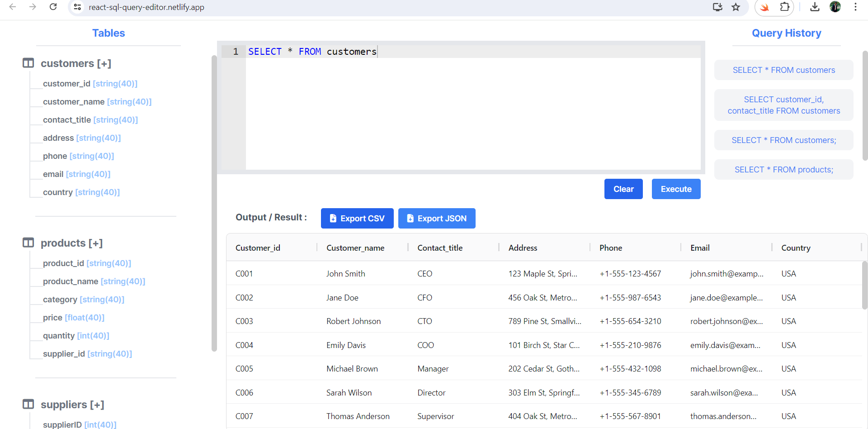Viewport: 868px width, 429px height.
Task: Download results with Export JSON
Action: tap(437, 219)
